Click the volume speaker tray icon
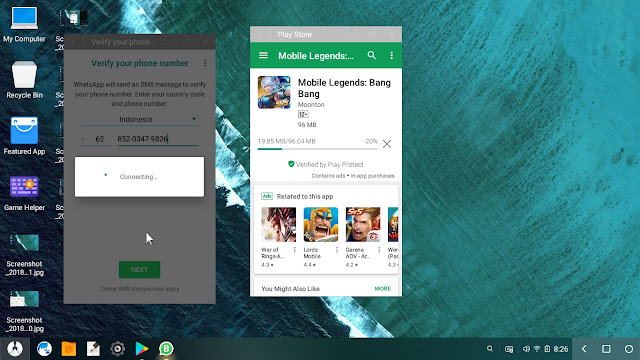Image resolution: width=640 pixels, height=360 pixels. coord(526,349)
